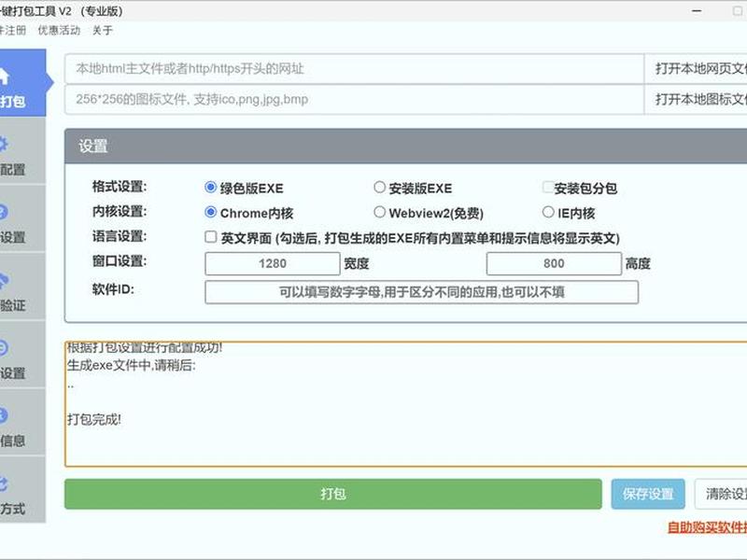The height and width of the screenshot is (560, 747).
Task: Click 打开本地图标文件 browse button
Action: 696,100
